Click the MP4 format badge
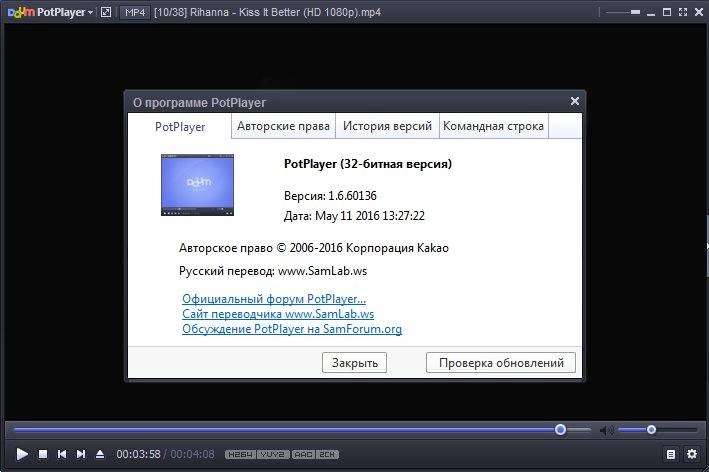709x472 pixels. tap(135, 12)
